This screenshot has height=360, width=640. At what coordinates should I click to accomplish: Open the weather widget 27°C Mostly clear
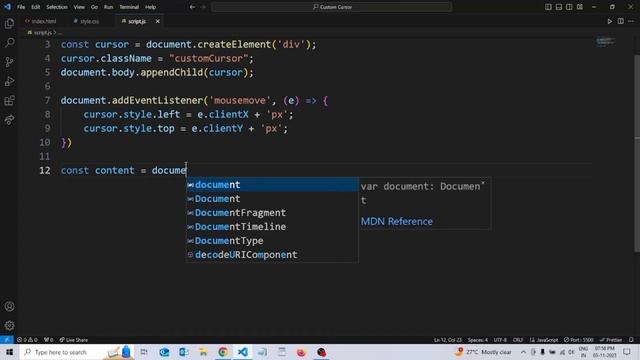pyautogui.click(x=484, y=352)
